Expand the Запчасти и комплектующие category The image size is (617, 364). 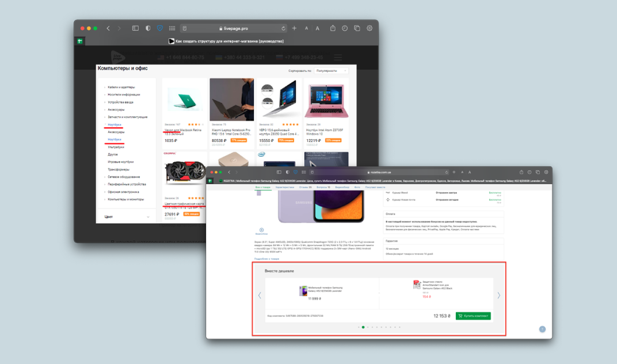coord(128,117)
